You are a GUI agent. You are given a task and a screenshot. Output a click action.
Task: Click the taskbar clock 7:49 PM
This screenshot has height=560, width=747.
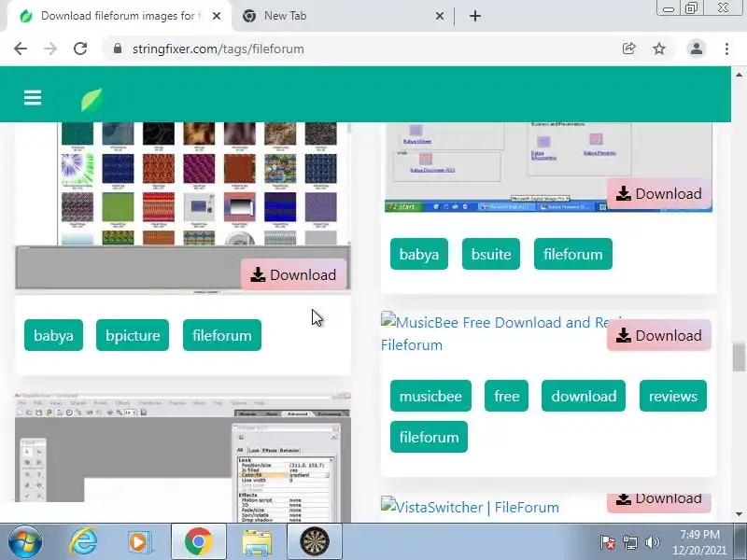(x=699, y=542)
